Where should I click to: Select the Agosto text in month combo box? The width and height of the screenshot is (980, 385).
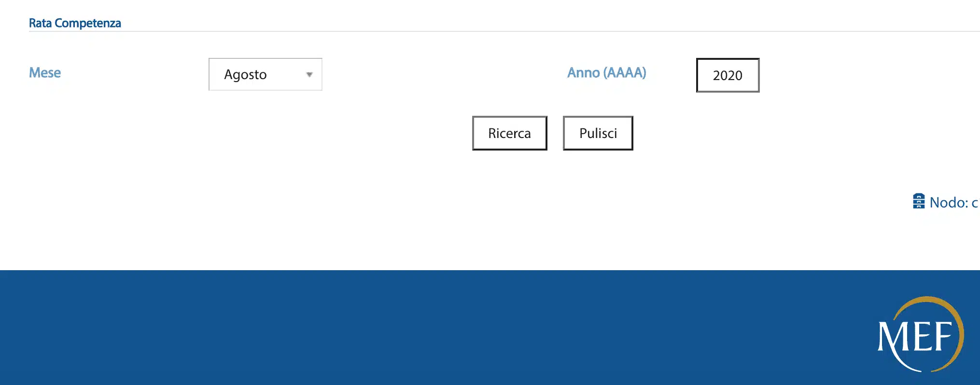[245, 74]
